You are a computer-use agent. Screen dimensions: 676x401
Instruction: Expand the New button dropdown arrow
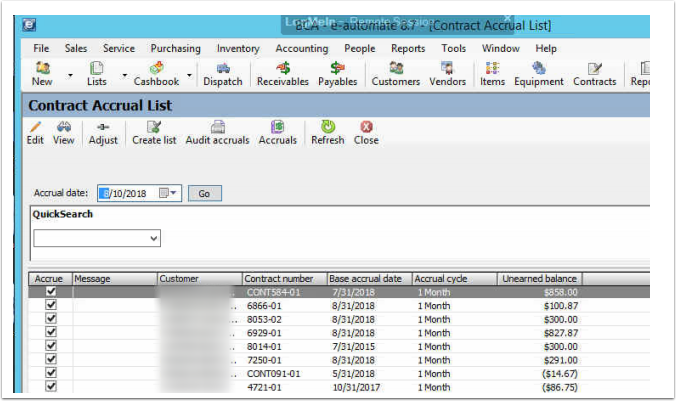click(70, 75)
